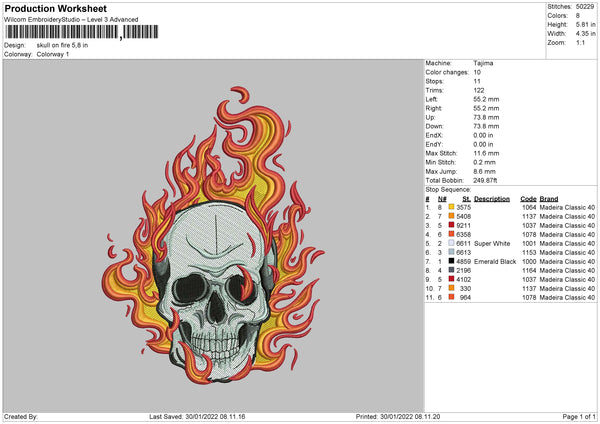Click the 'Created By:' footer label
Viewport: 600px width, 424px height.
tap(21, 416)
